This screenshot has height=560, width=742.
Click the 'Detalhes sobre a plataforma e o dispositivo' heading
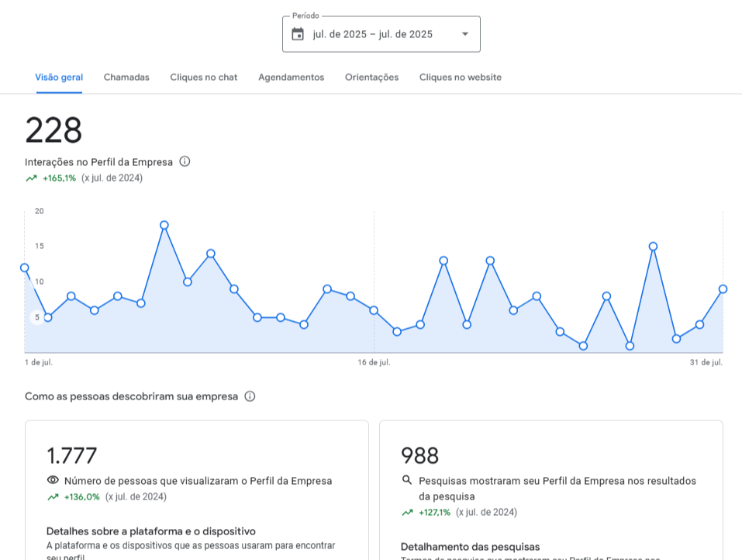click(151, 531)
